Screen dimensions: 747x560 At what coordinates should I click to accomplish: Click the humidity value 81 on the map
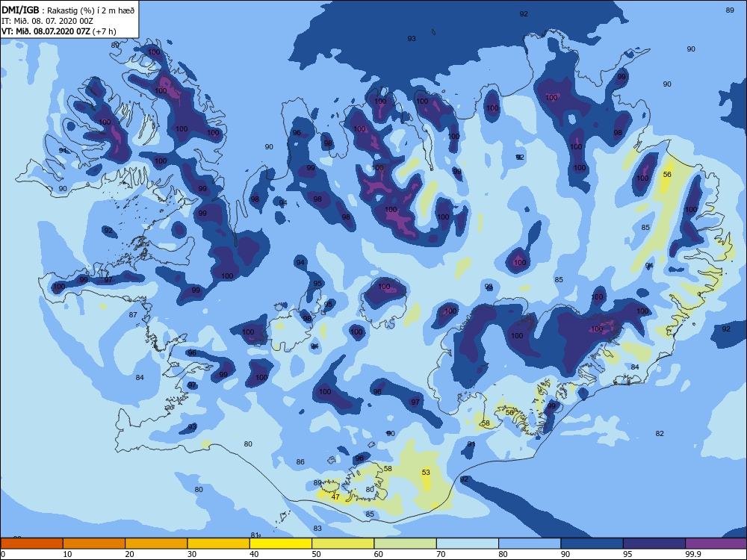(x=255, y=535)
